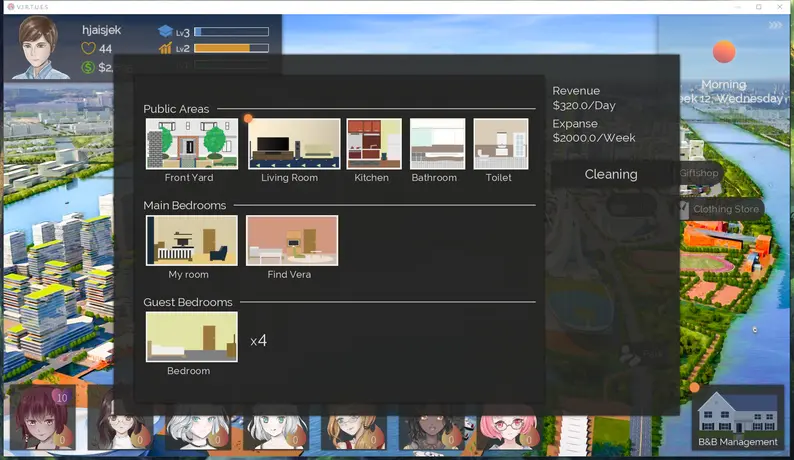The image size is (794, 460).
Task: Click the fast-forward arrows icon
Action: (775, 26)
